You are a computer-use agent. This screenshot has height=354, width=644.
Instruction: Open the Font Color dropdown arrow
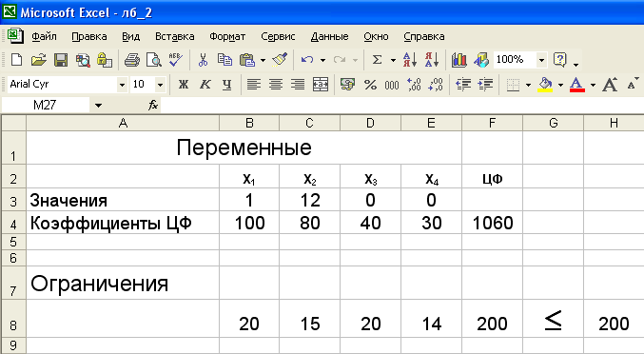point(593,85)
